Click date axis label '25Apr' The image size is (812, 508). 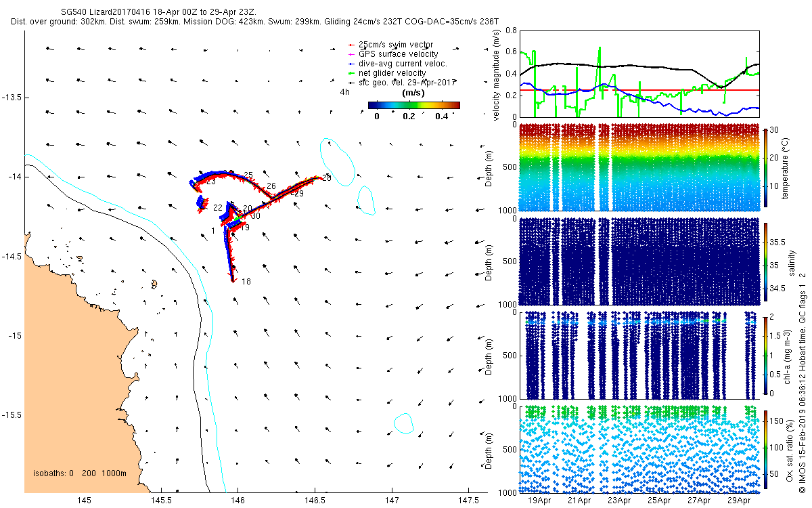coord(660,501)
